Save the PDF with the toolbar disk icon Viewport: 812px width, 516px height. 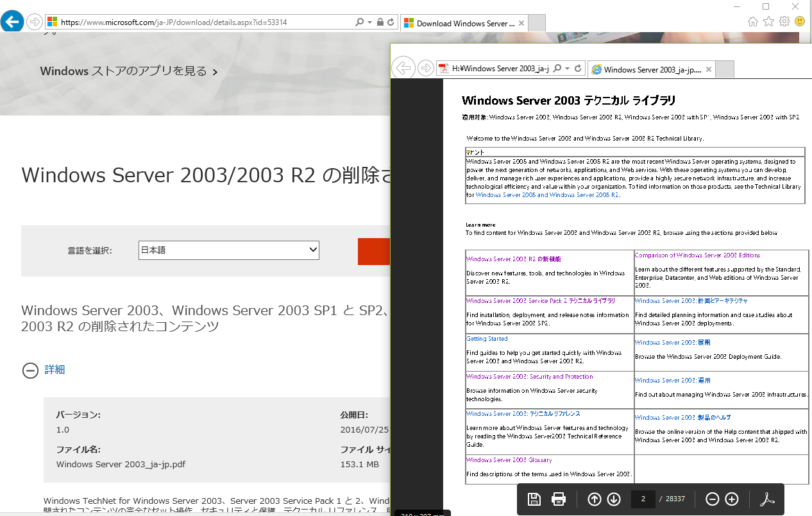pos(534,499)
